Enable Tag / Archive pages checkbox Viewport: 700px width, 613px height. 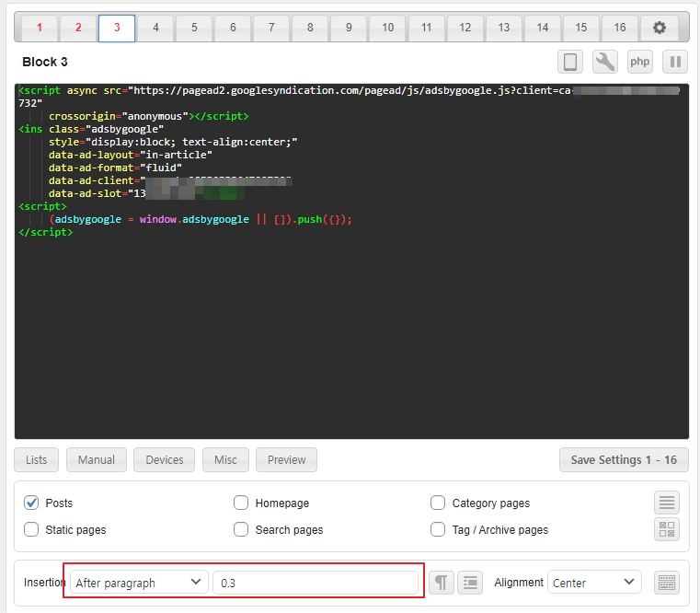tap(438, 529)
